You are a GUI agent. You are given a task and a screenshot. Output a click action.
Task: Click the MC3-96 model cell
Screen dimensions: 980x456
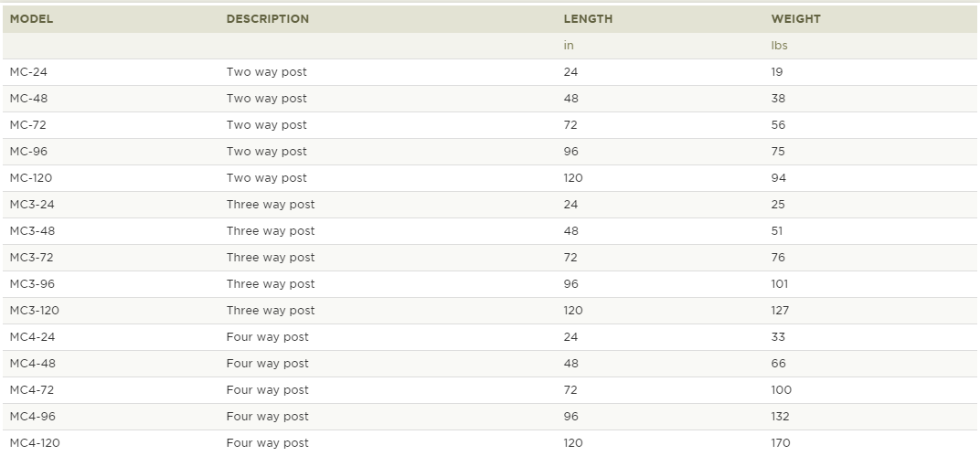(33, 284)
